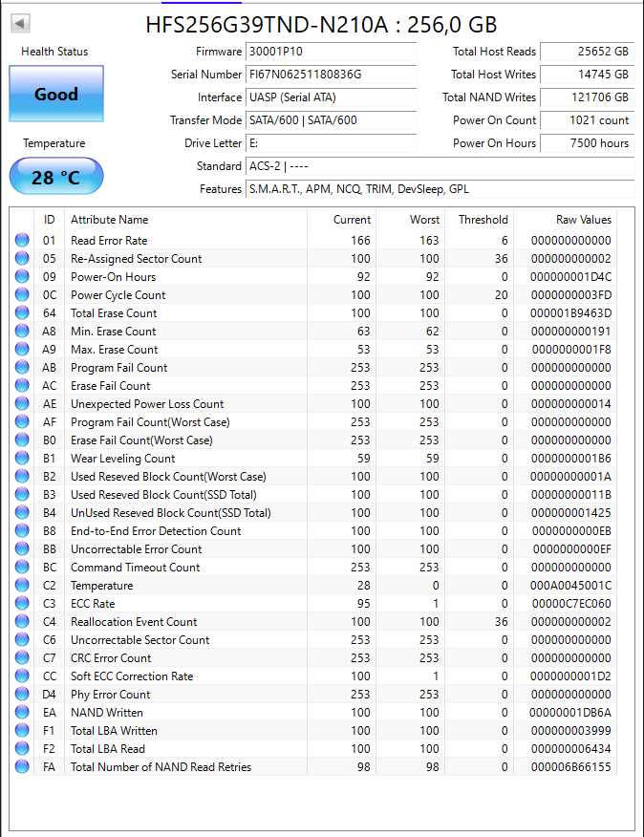Click the status orb for Wear Leveling Count
The image size is (644, 837).
coord(22,458)
